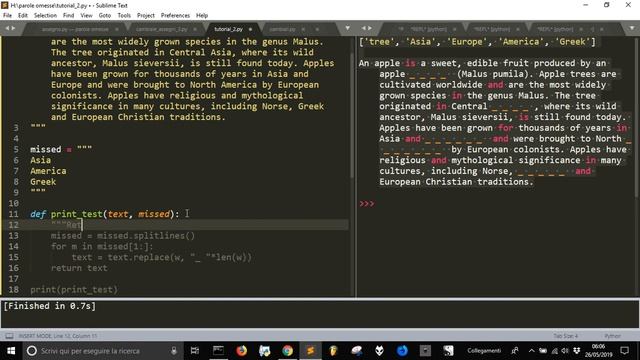The height and width of the screenshot is (360, 640).
Task: Click the Cortana search circle icon
Action: coord(31,351)
